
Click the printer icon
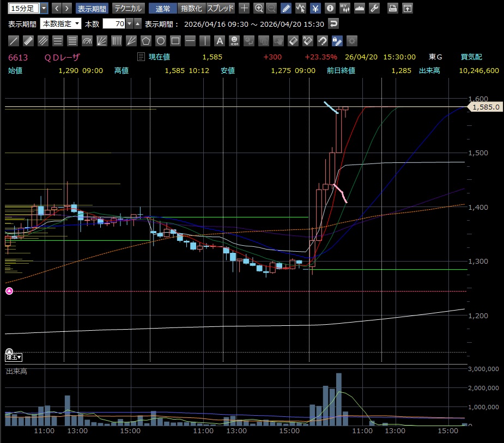392,8
